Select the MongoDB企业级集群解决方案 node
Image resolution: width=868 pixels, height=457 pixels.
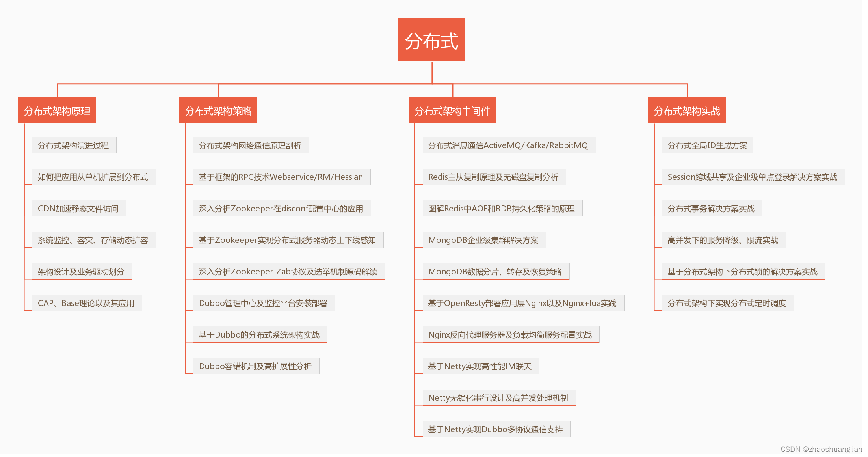(x=483, y=240)
